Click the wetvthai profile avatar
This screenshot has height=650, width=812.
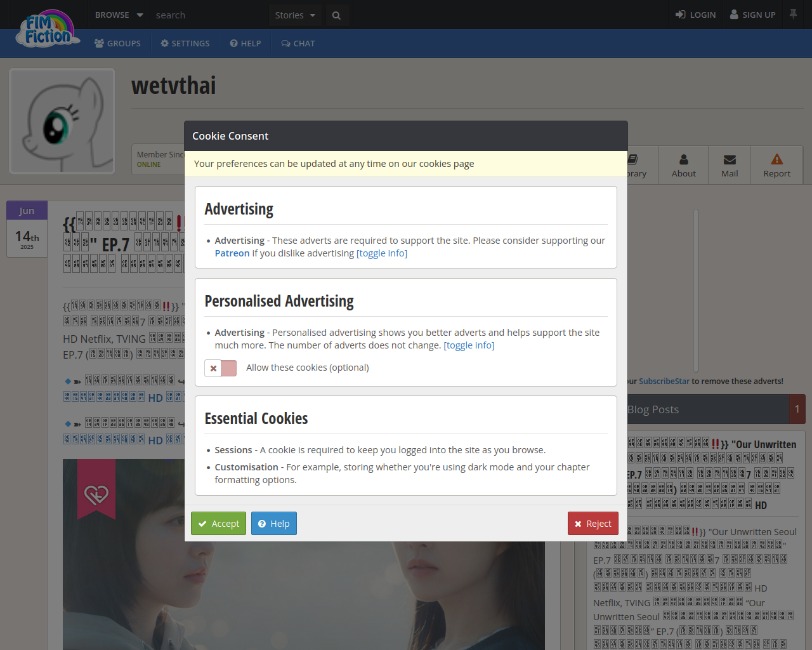(62, 121)
